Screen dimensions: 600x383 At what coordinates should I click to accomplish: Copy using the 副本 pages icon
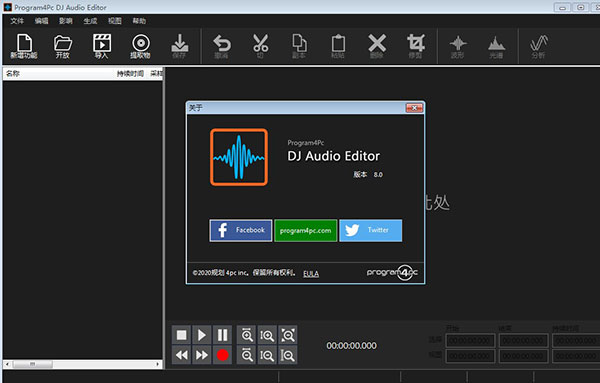click(299, 46)
